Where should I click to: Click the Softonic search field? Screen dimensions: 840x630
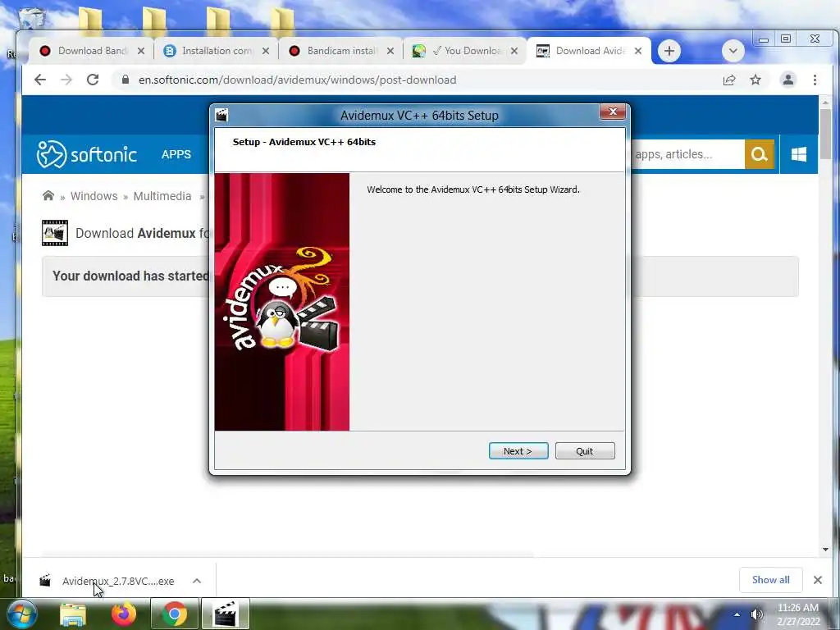click(687, 154)
